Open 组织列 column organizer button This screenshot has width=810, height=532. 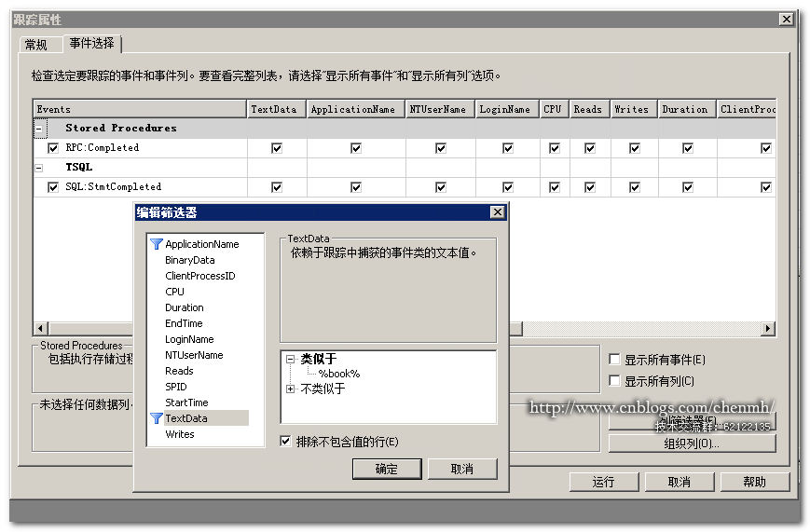(692, 443)
